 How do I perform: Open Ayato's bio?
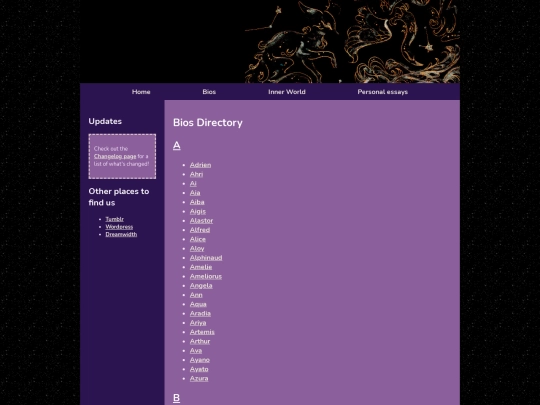click(x=199, y=370)
